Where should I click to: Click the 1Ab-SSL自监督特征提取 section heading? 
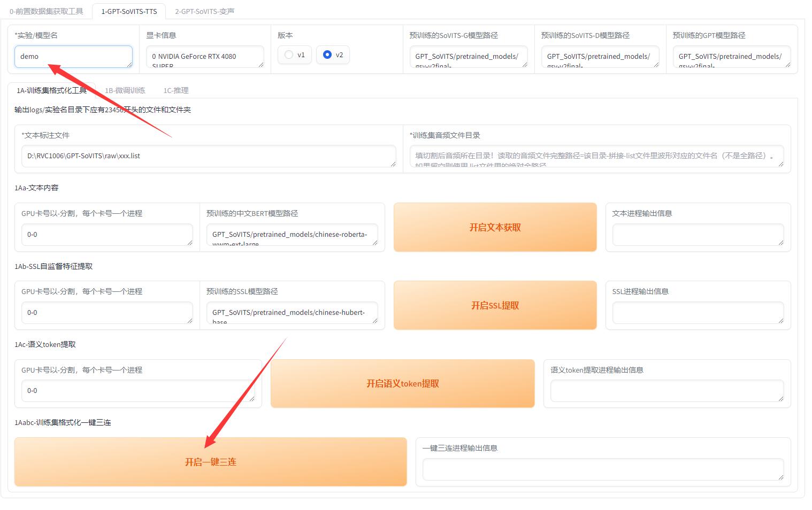(53, 266)
